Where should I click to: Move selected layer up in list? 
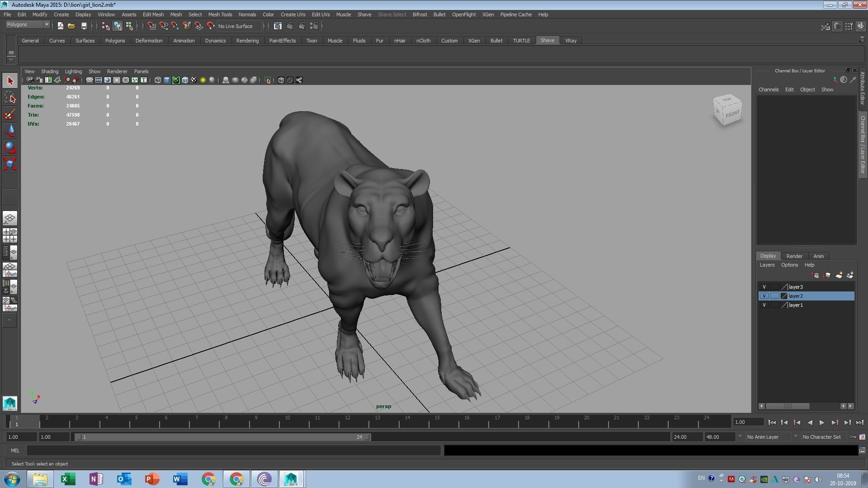(816, 275)
